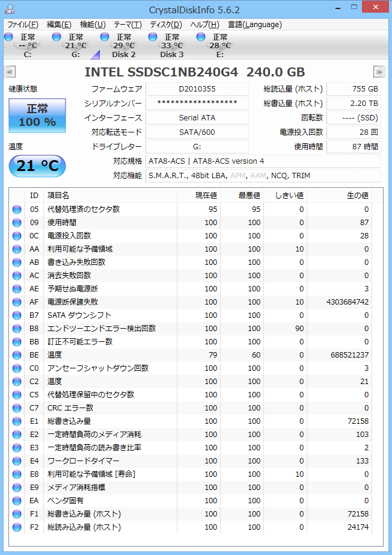Viewport: 392px width, 555px height.
Task: Select the 総書き込み量 (ホスト) attribute name
Action: coord(84,513)
